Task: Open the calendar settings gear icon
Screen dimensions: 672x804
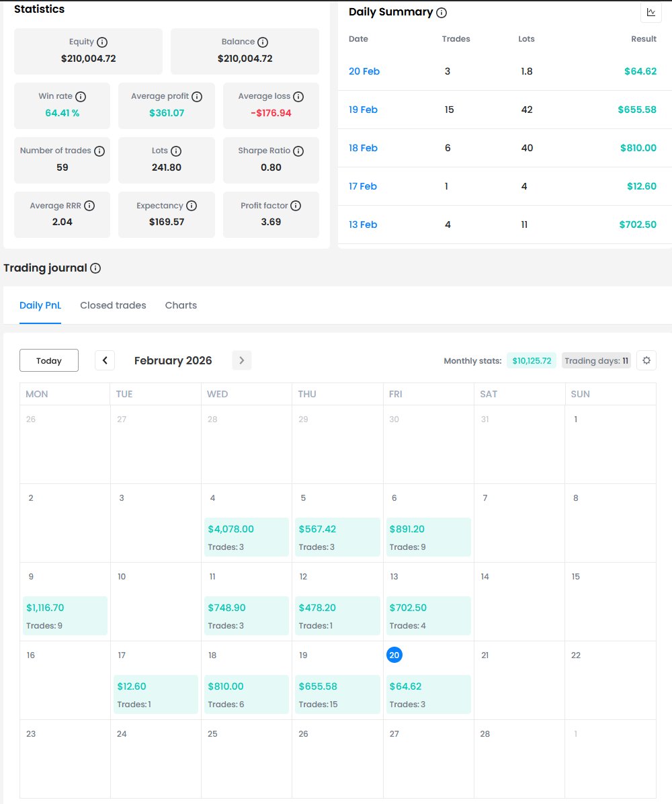Action: pos(646,360)
